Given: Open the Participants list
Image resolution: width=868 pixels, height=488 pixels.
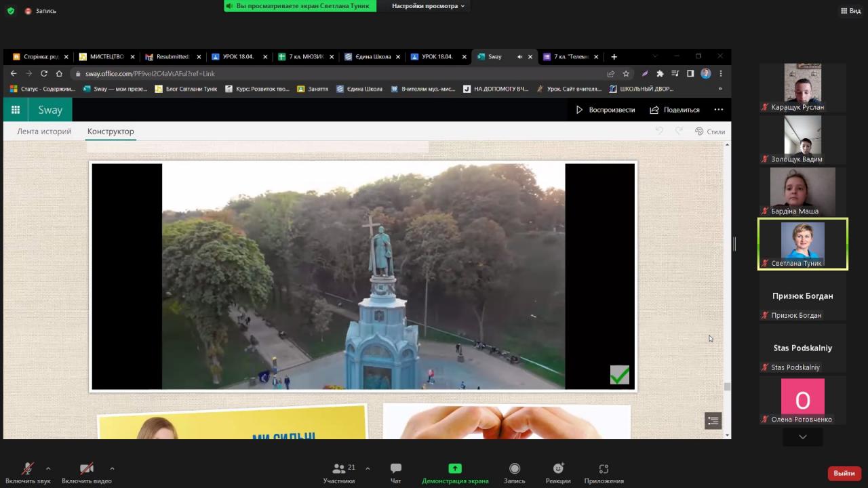Looking at the screenshot, I should (339, 472).
